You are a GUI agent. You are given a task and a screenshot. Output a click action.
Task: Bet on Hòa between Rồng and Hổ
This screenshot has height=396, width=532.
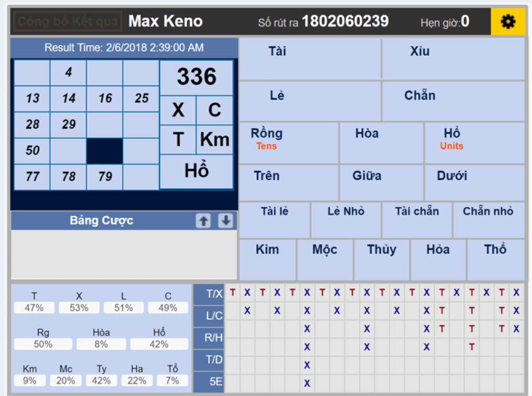(382, 143)
